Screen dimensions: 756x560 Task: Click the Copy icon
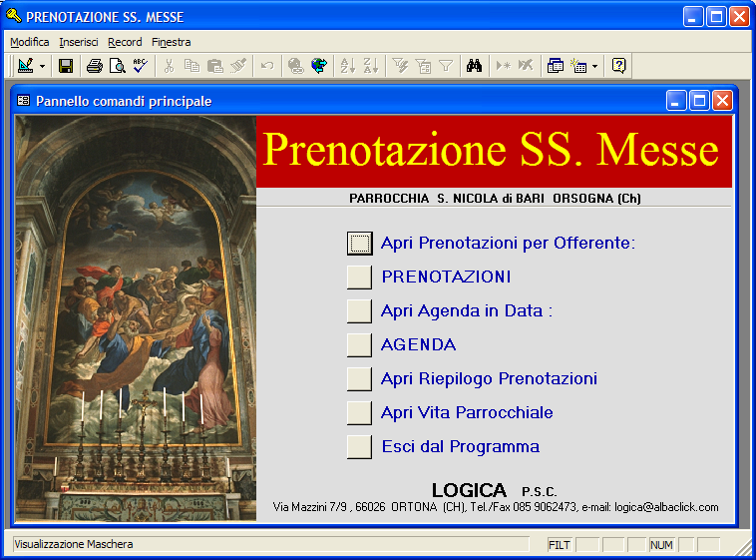click(x=191, y=65)
